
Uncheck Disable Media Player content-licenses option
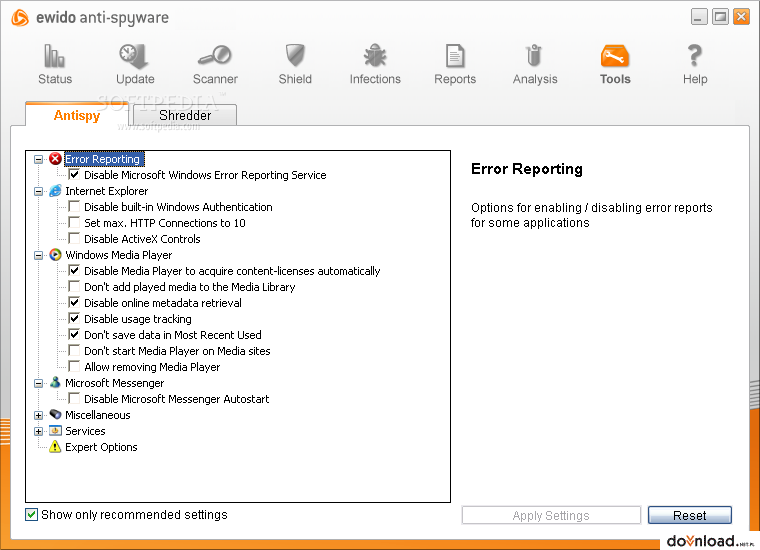74,270
